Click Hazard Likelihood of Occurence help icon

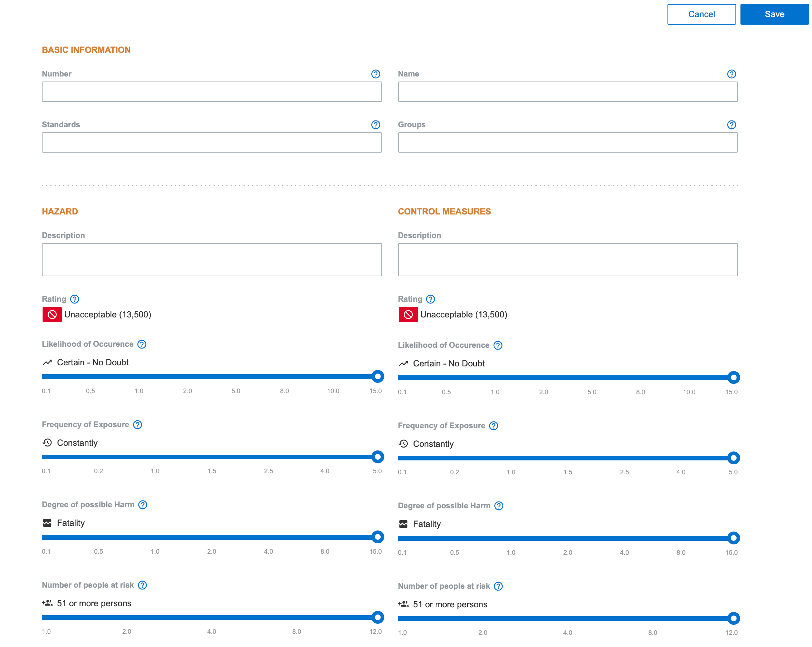click(x=142, y=344)
